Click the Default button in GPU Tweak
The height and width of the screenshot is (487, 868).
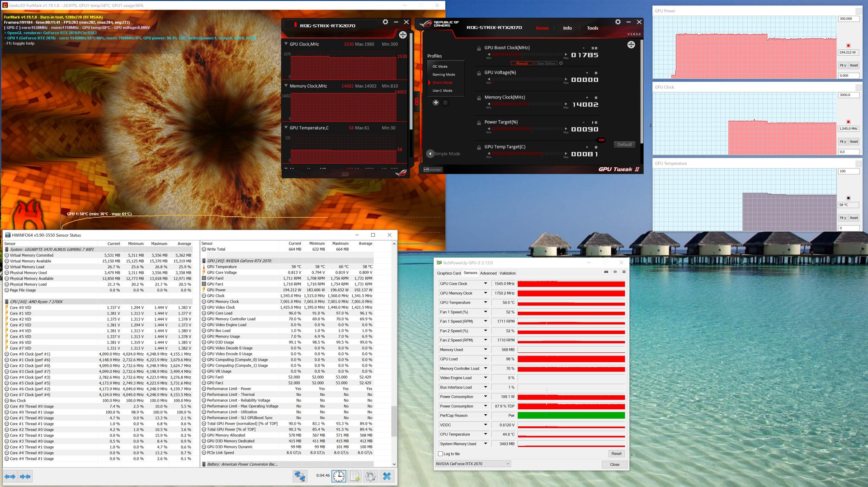coord(624,145)
